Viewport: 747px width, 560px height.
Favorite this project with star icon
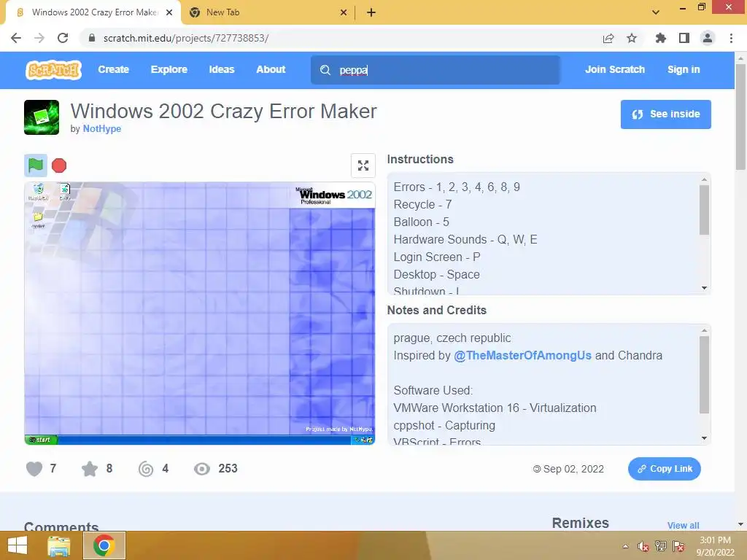click(90, 469)
